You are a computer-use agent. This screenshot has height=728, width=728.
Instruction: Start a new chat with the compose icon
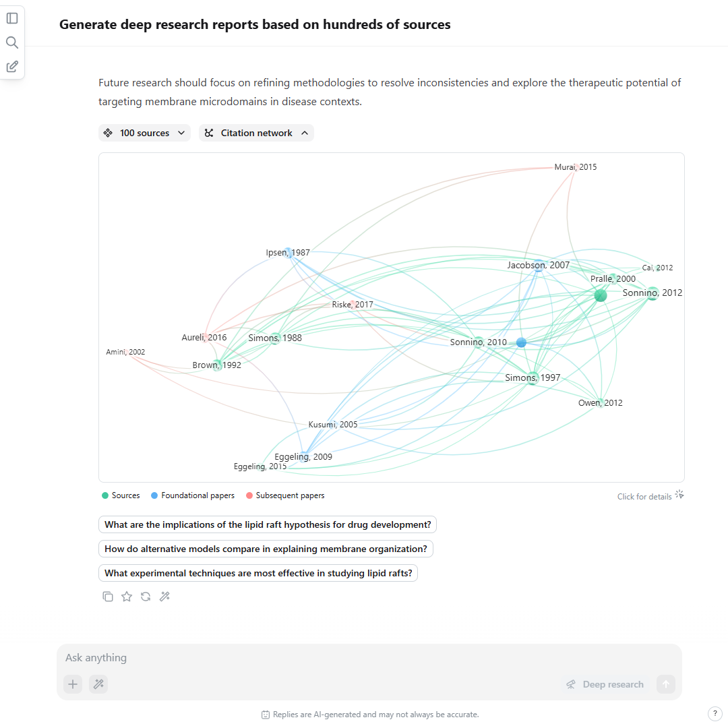(12, 66)
